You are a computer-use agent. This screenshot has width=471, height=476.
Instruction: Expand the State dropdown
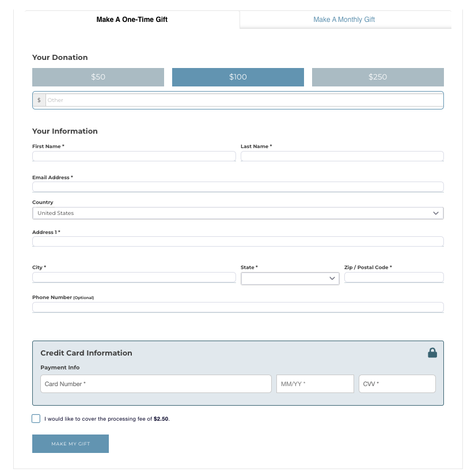coord(290,278)
